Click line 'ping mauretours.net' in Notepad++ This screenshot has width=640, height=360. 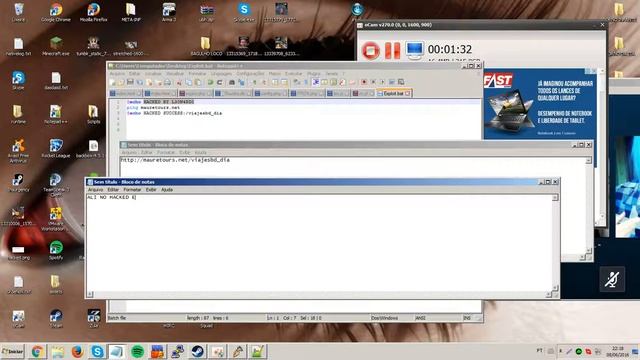click(x=153, y=107)
